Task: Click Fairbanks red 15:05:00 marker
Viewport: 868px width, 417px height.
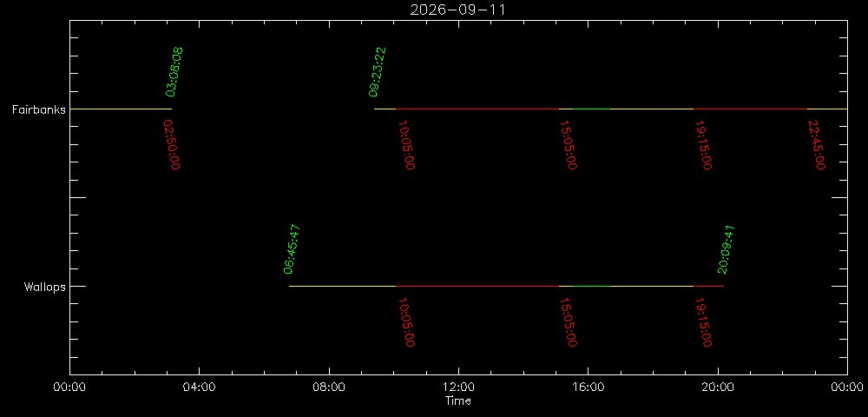Action: 569,144
